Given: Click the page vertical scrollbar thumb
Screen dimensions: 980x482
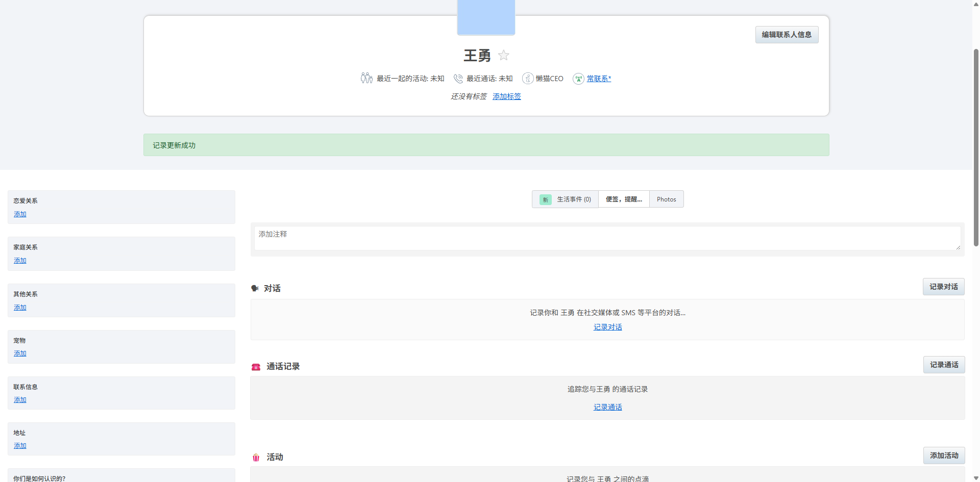Looking at the screenshot, I should point(976,148).
